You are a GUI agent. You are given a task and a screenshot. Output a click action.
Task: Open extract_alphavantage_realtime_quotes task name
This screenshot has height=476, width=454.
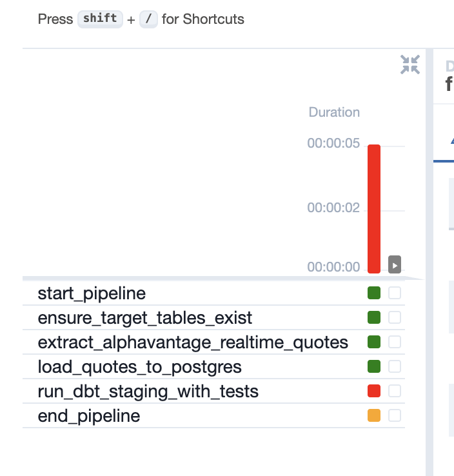tap(193, 342)
